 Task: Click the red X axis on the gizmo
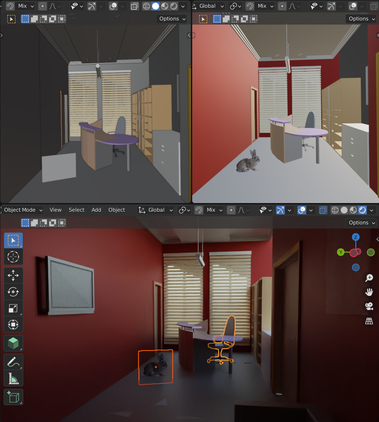pos(354,253)
